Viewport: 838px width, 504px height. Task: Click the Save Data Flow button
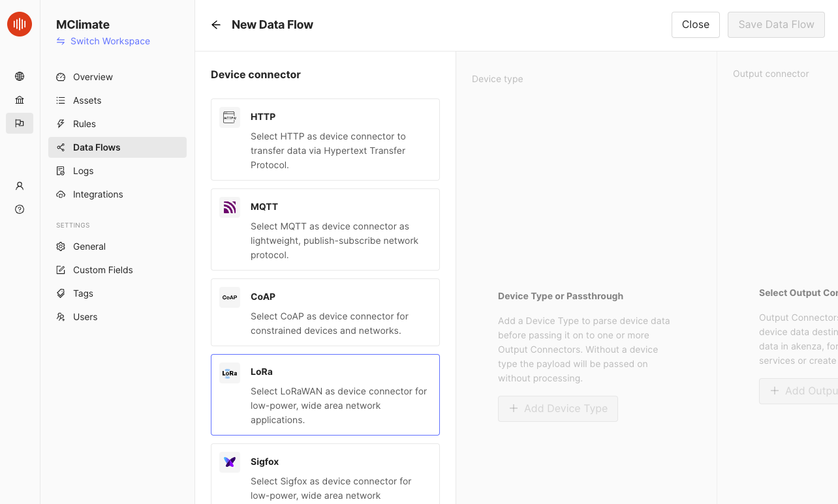pyautogui.click(x=776, y=25)
